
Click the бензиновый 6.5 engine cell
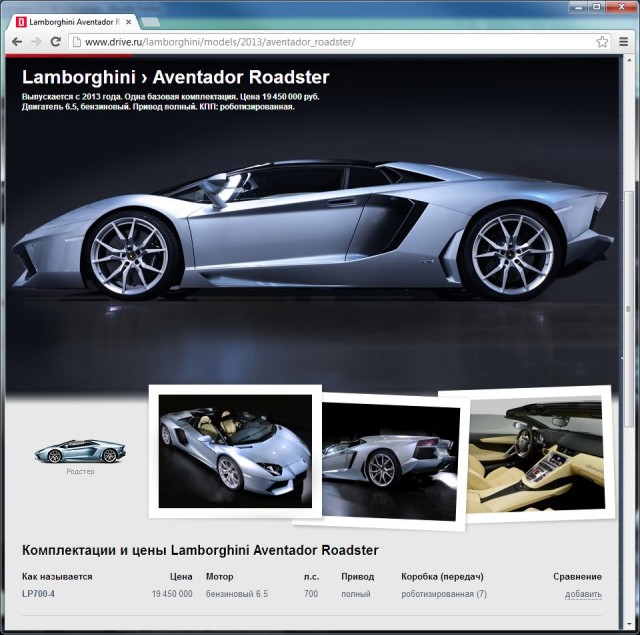[x=237, y=594]
